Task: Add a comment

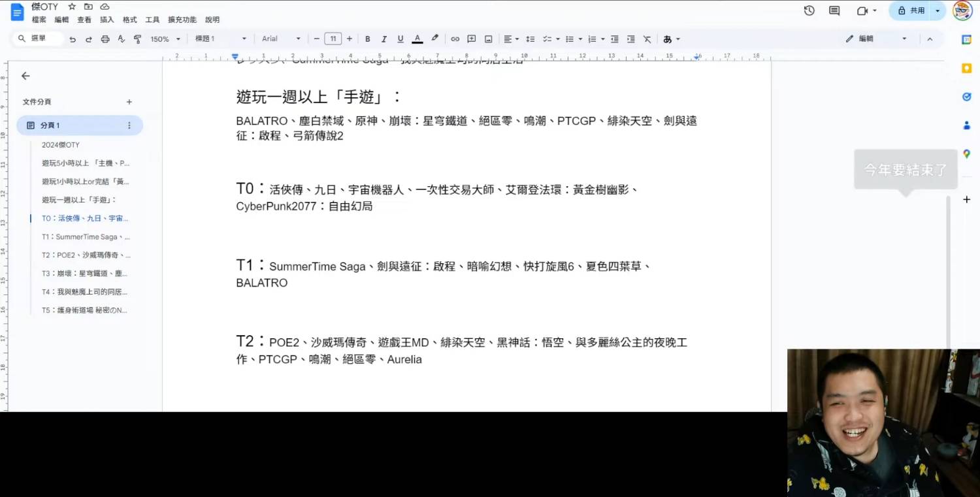Action: [x=472, y=39]
